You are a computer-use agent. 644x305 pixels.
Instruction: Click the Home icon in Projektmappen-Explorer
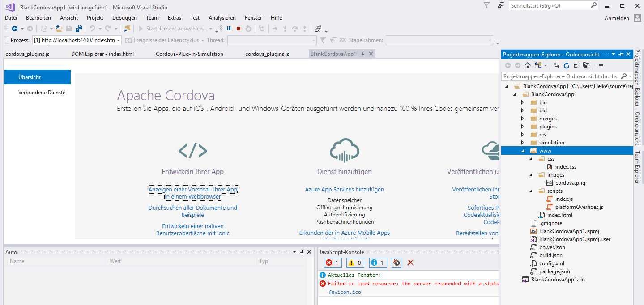(x=528, y=65)
